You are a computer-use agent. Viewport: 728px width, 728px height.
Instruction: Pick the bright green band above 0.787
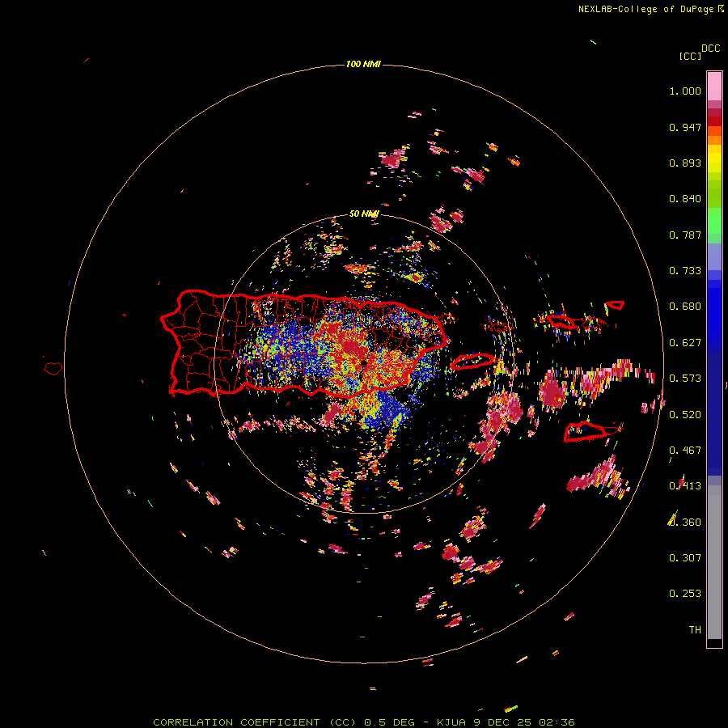[714, 221]
